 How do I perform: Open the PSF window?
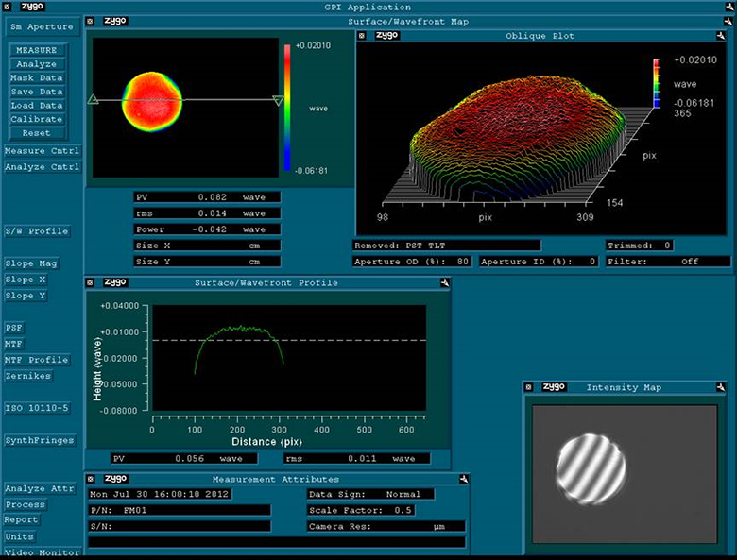[14, 328]
